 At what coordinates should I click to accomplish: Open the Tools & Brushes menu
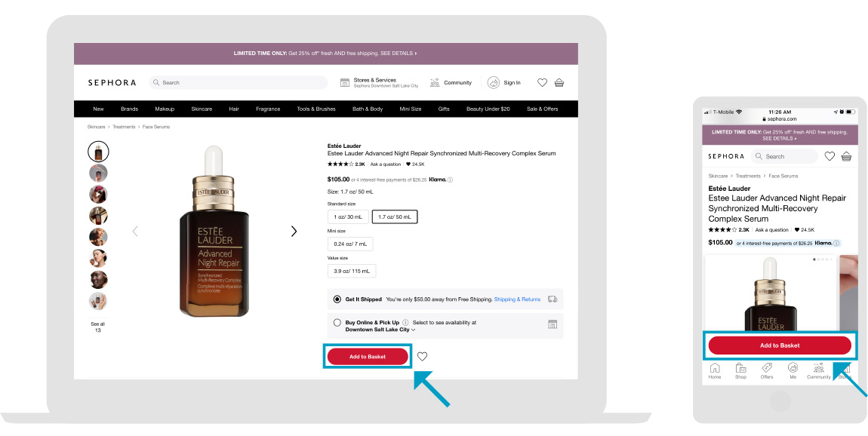[316, 109]
